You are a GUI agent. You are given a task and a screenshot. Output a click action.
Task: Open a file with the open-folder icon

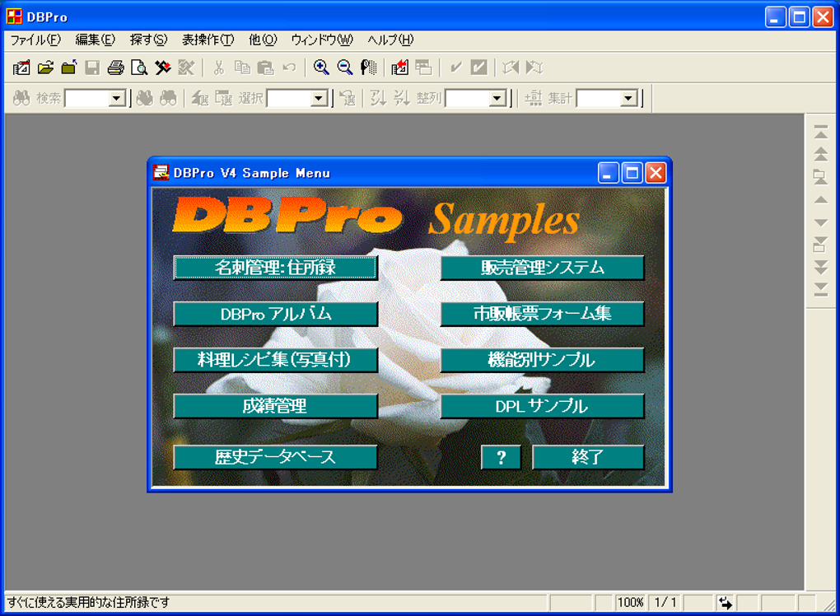pos(45,68)
